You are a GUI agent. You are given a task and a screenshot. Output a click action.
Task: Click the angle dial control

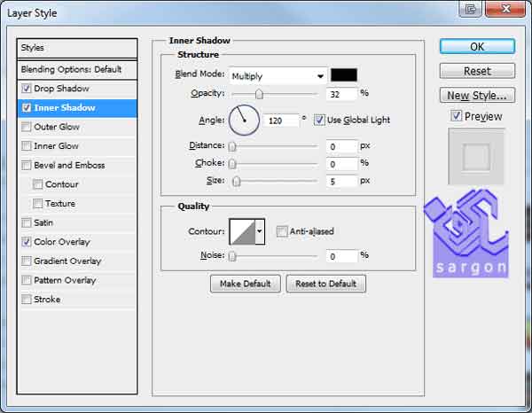pos(244,119)
